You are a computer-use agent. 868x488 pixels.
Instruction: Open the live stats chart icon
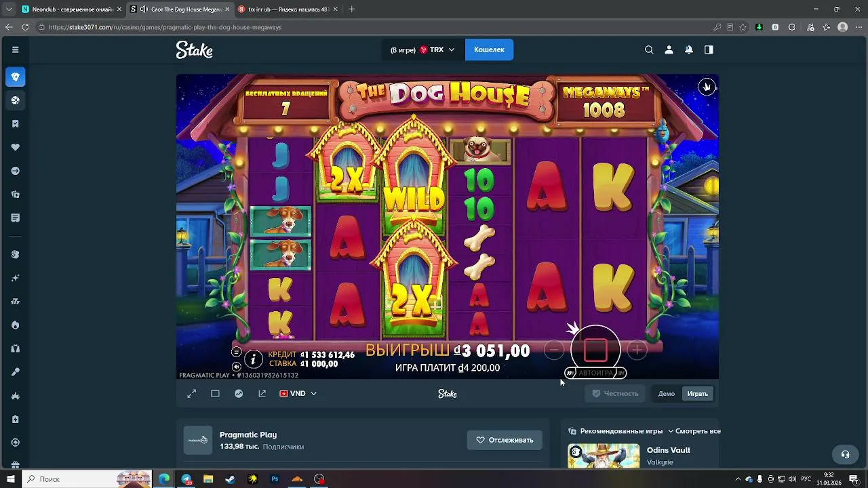tap(239, 394)
